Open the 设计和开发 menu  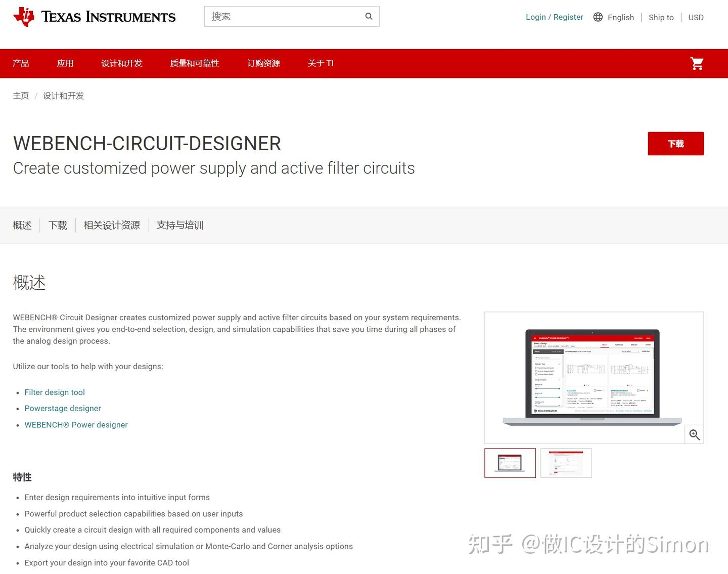[x=122, y=63]
